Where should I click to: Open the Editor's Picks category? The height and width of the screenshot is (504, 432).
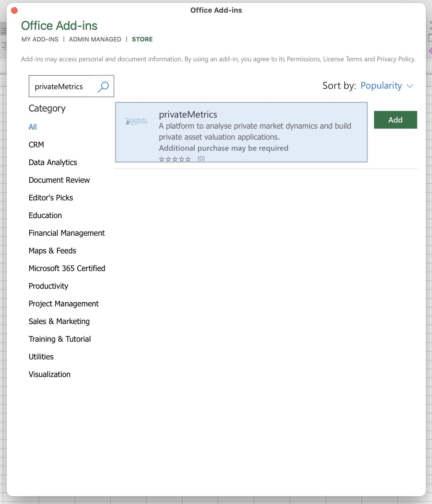coord(51,198)
